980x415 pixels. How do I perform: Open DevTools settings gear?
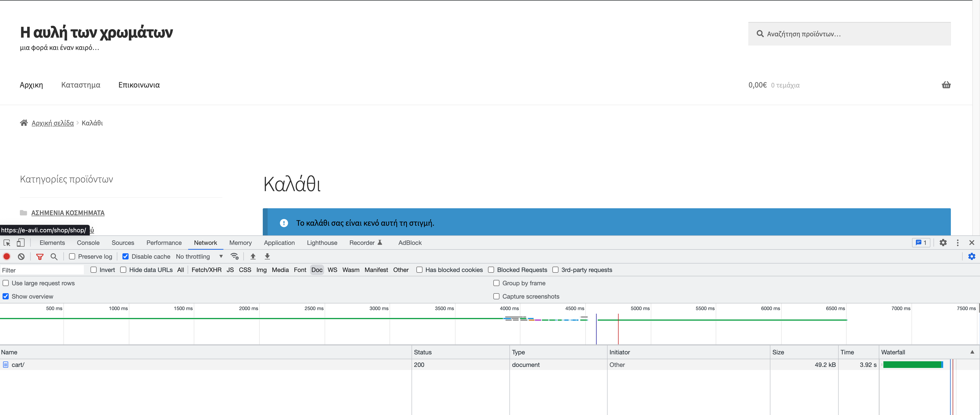click(943, 243)
